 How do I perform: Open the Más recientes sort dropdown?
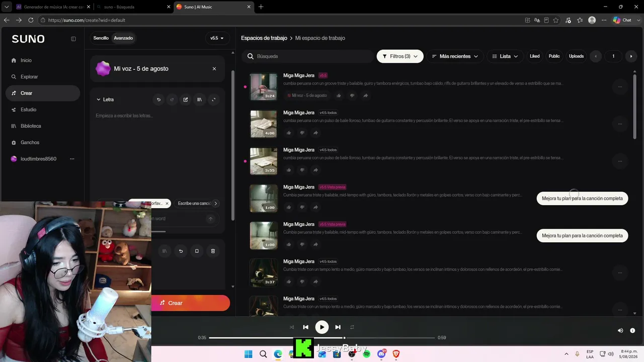[455, 56]
